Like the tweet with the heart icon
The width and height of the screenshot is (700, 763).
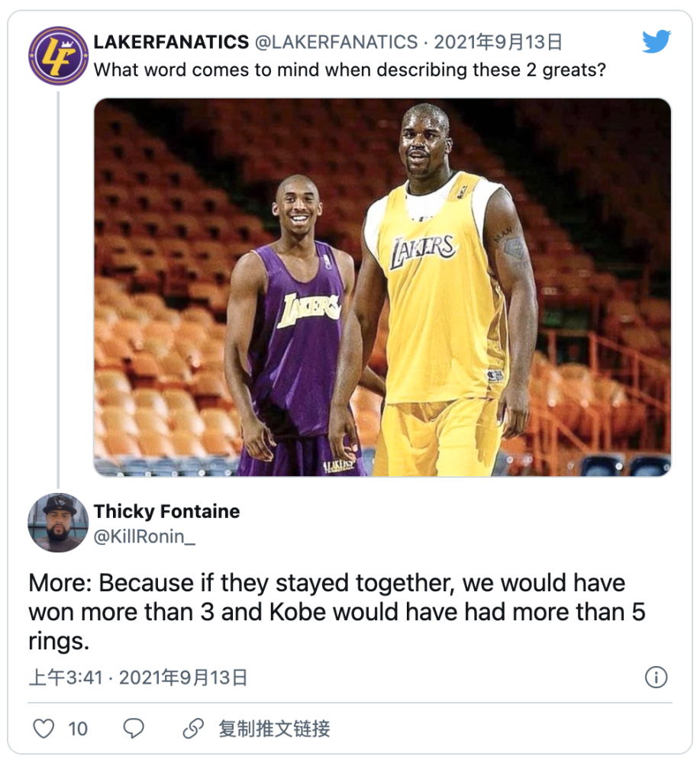[44, 729]
